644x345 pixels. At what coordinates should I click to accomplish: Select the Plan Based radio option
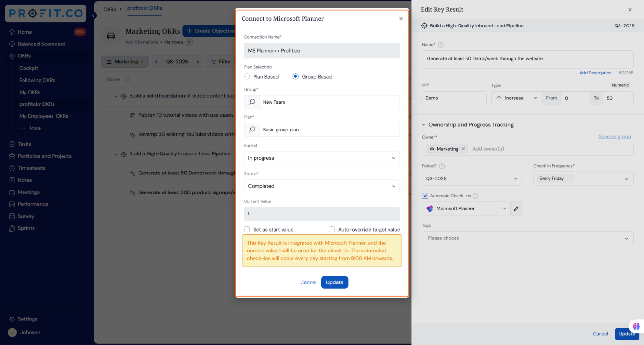click(247, 77)
